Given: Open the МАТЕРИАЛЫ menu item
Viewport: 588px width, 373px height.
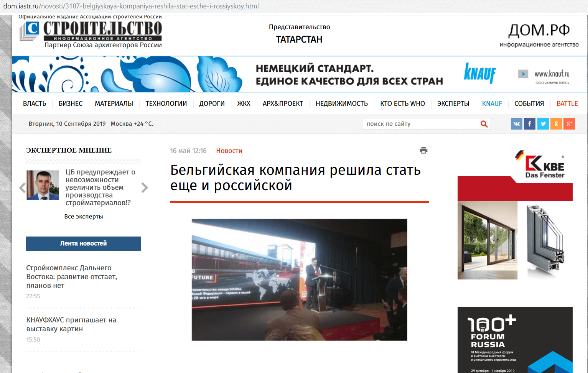Looking at the screenshot, I should [x=114, y=104].
